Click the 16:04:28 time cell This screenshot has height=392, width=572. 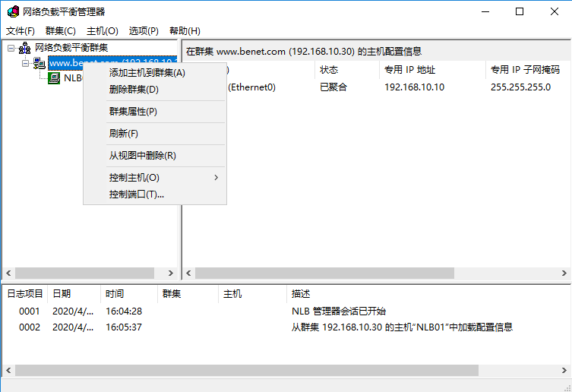click(124, 311)
